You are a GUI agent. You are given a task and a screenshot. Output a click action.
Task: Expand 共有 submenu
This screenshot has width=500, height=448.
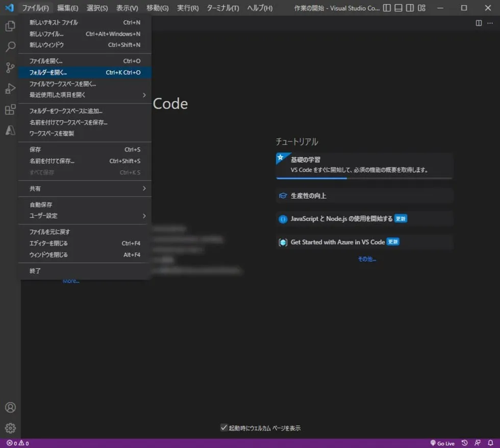85,188
